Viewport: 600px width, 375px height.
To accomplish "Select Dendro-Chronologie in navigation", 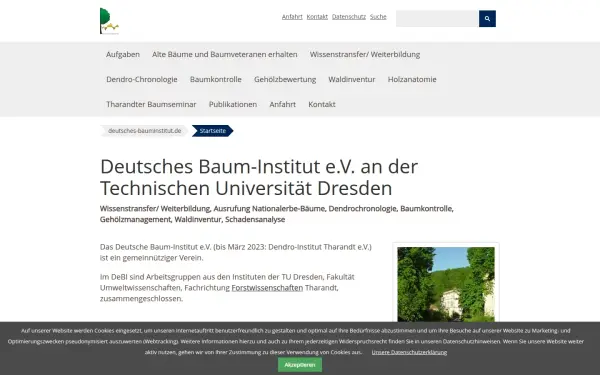I will 142,79.
